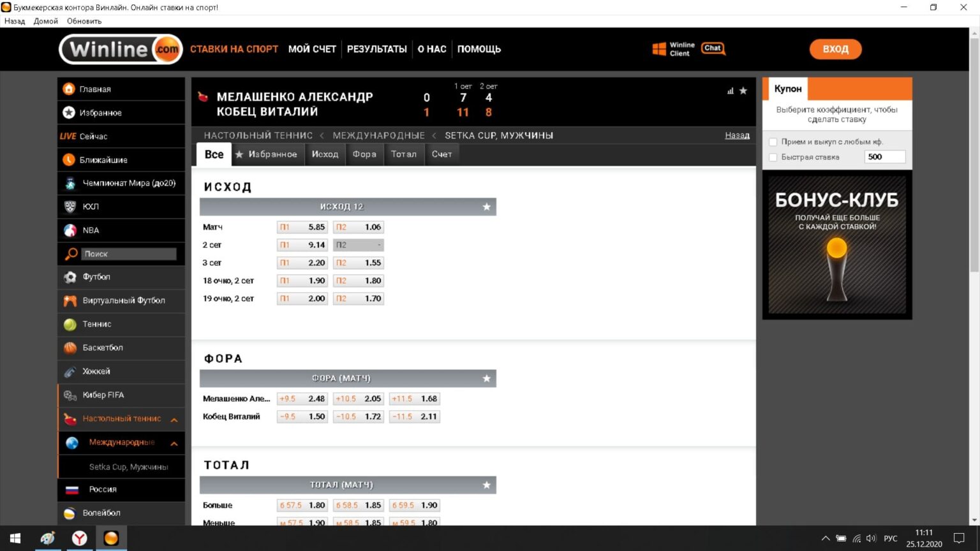Screen dimensions: 980x551
Task: Open СТАВКИ НА СПОРТ menu
Action: click(234, 49)
